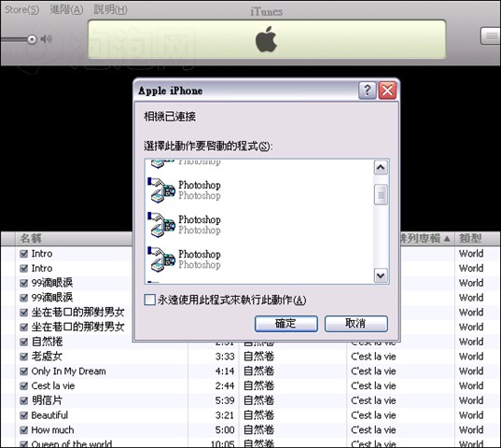The height and width of the screenshot is (448, 501).
Task: Select the song 明信片
Action: pos(47,400)
